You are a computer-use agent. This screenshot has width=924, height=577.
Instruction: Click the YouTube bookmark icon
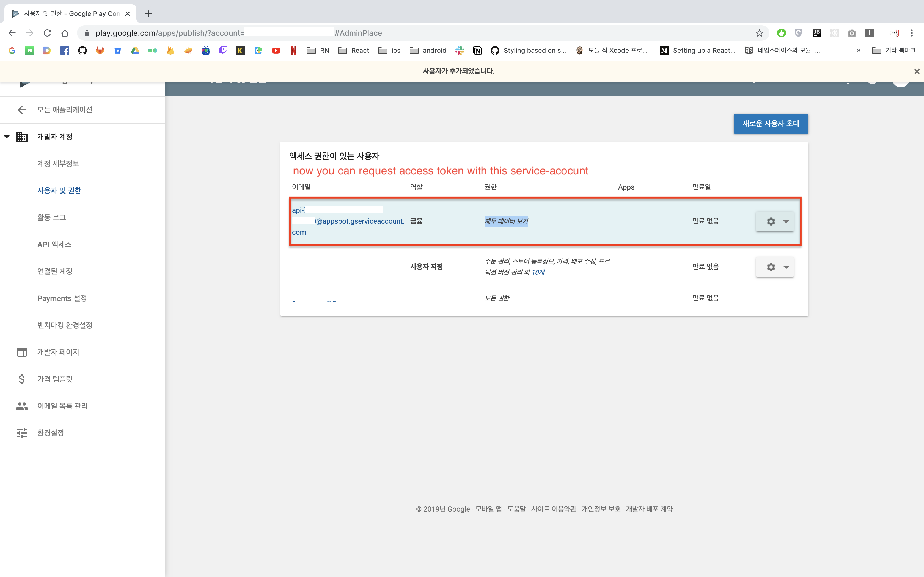[x=276, y=50]
